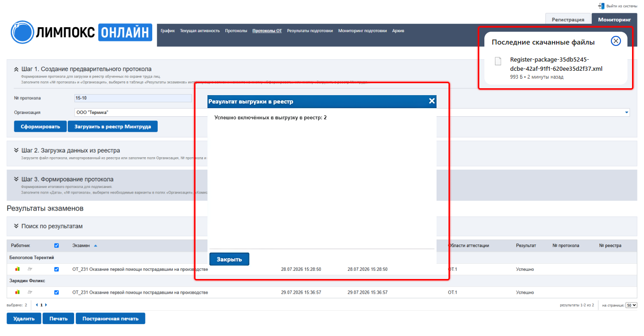Click the Печать button
Image resolution: width=644 pixels, height=336 pixels.
[x=58, y=319]
